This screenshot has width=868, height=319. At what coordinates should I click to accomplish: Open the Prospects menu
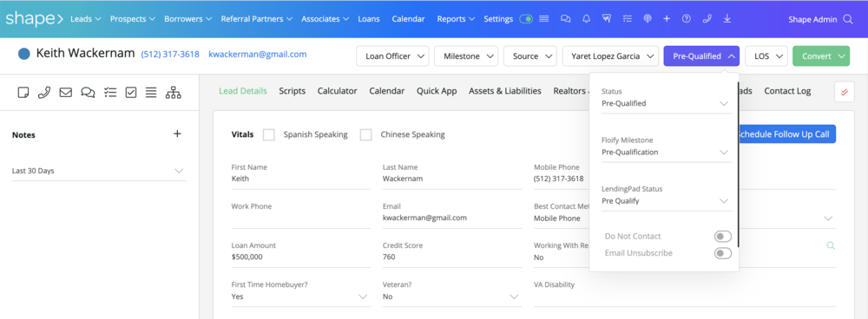[x=132, y=19]
